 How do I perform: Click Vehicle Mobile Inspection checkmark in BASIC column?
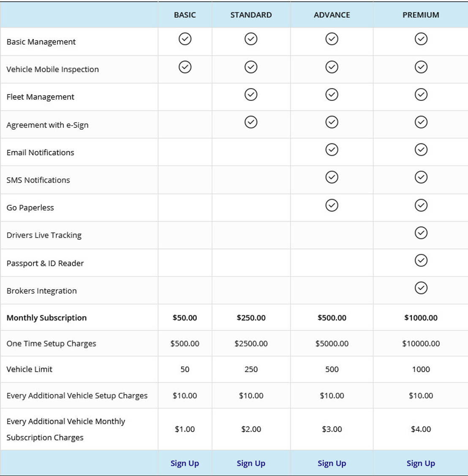(x=185, y=67)
